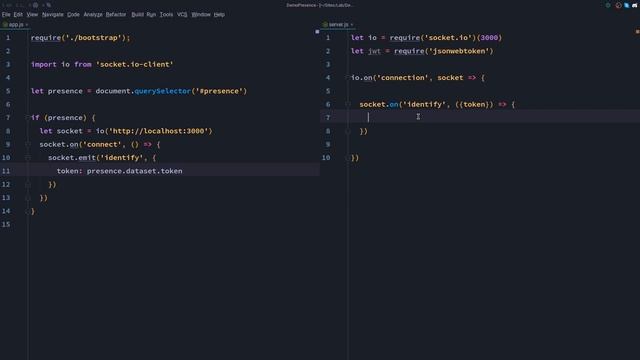Collapse the io.on connection block in server.js line 4
The height and width of the screenshot is (360, 640).
348,78
